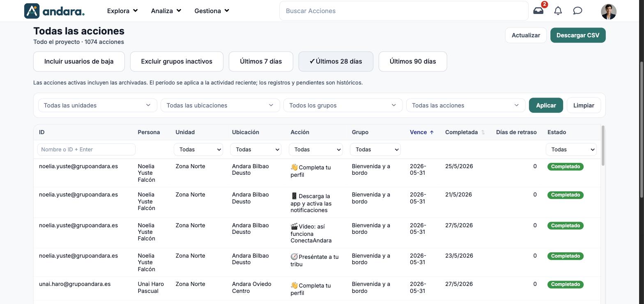Open Todas las ubicaciones dropdown
Viewport: 644px width, 304px height.
[220, 105]
